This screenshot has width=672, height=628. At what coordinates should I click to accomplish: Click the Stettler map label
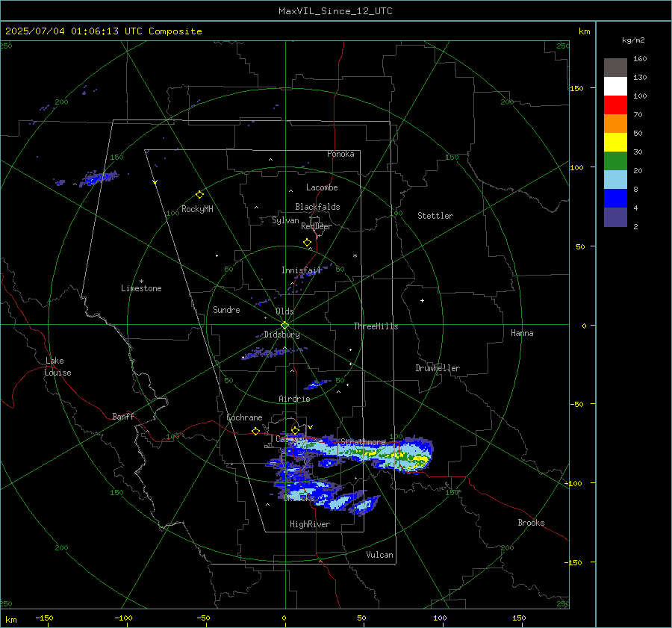(x=435, y=216)
